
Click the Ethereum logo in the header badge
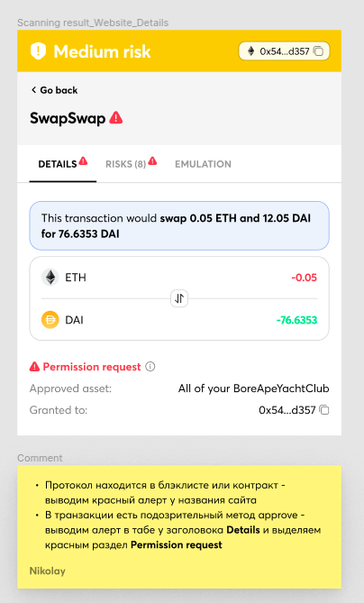pyautogui.click(x=251, y=51)
